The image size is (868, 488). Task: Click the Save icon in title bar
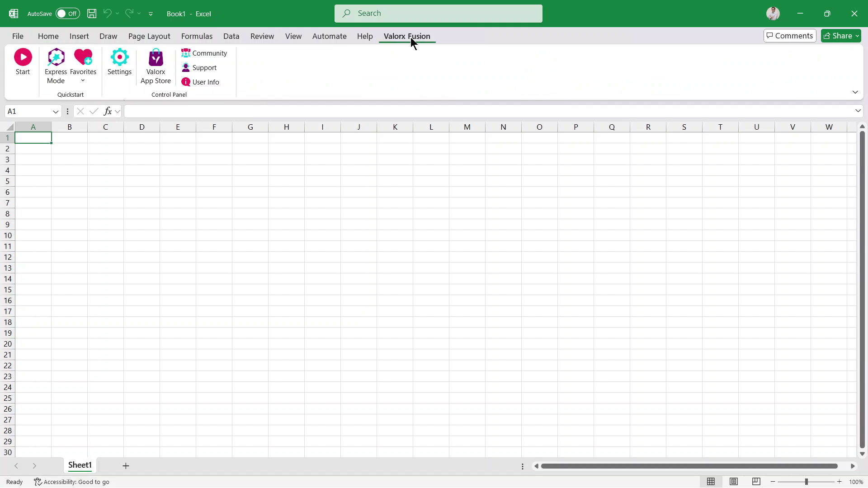[x=92, y=14]
